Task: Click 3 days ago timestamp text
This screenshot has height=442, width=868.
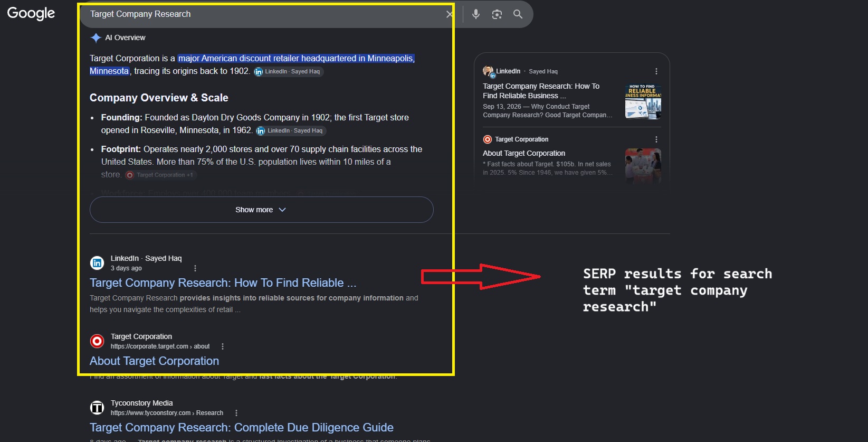Action: click(x=126, y=268)
